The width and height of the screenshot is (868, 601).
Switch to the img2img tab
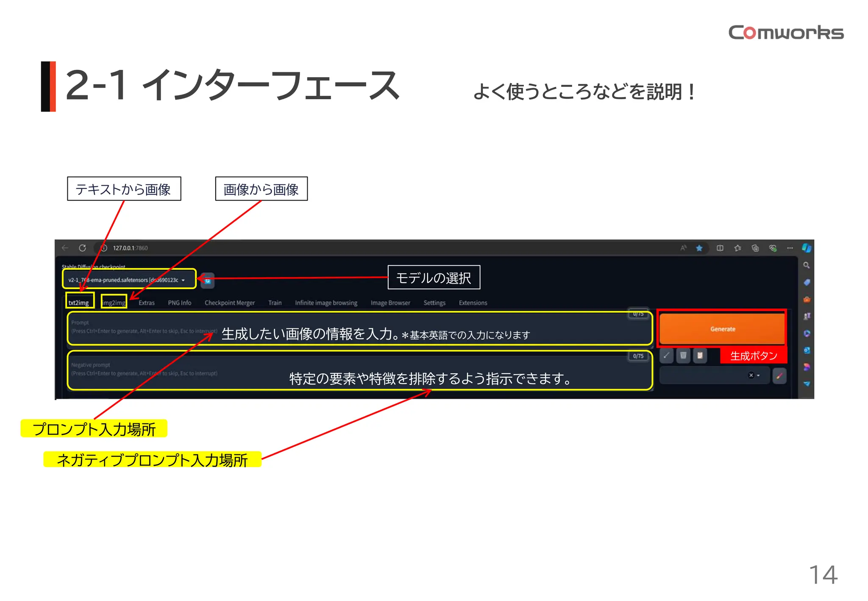[114, 303]
